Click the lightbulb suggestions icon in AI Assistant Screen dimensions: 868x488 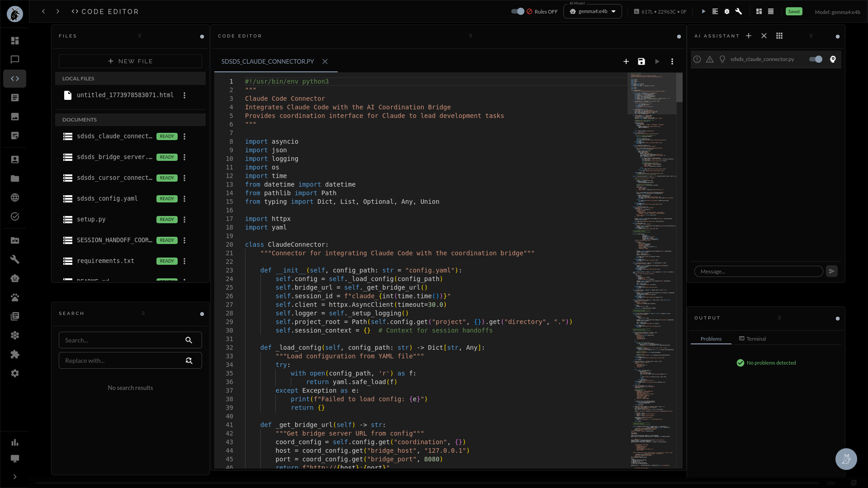point(722,59)
